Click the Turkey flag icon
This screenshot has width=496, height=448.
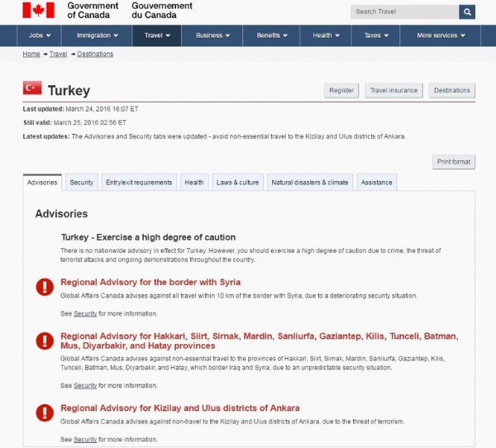32,88
